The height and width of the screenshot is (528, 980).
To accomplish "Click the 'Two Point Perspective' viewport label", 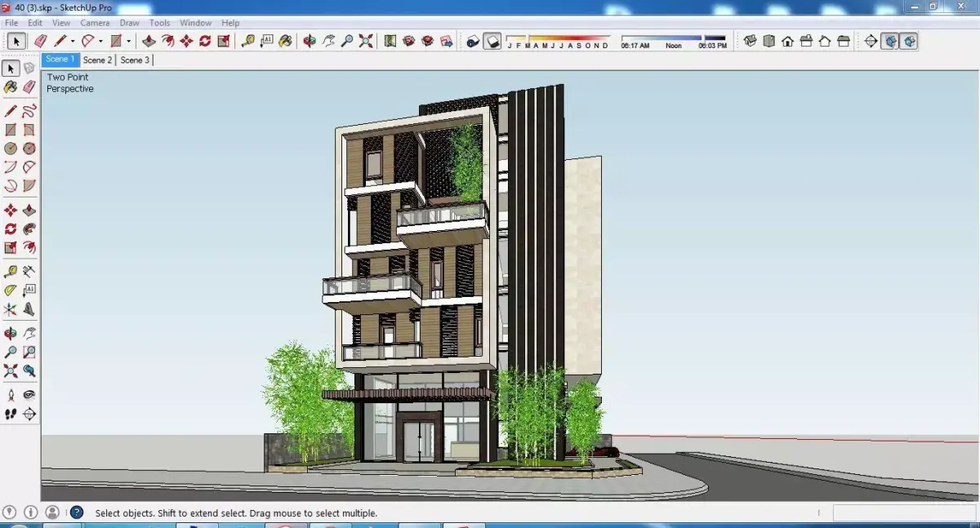I will [69, 83].
